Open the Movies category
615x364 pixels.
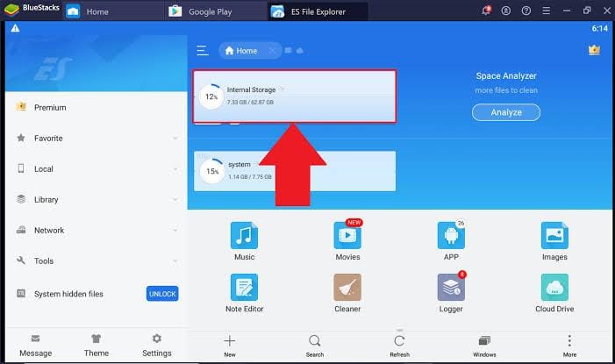[x=347, y=241]
